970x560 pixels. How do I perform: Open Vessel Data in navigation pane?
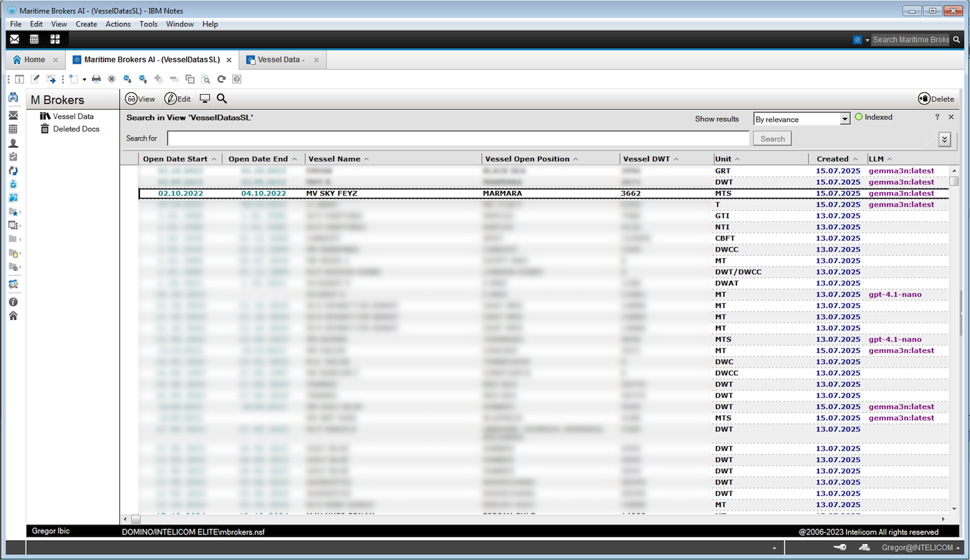point(73,116)
